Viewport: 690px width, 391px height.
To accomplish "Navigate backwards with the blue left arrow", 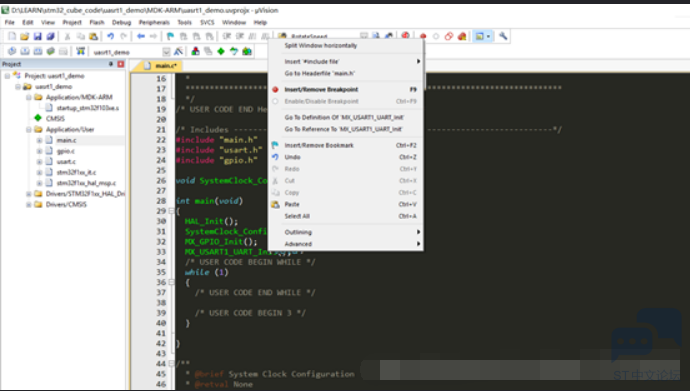I will [141, 37].
